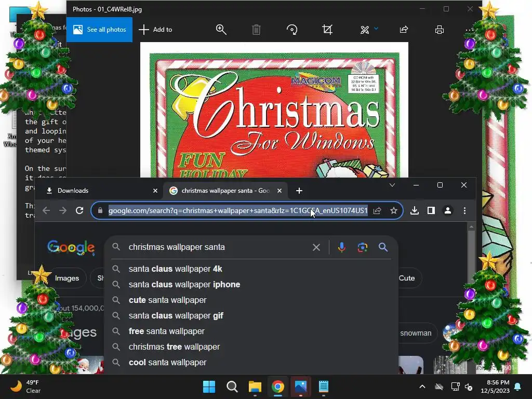Image resolution: width=532 pixels, height=399 pixels.
Task: Go forward in Chrome
Action: [63, 211]
